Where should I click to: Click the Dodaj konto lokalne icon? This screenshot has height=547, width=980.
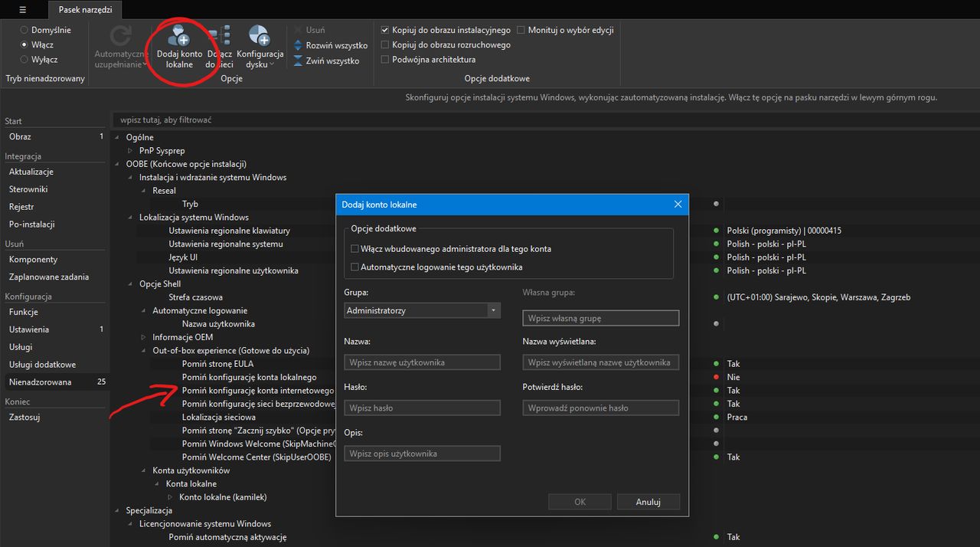click(178, 37)
